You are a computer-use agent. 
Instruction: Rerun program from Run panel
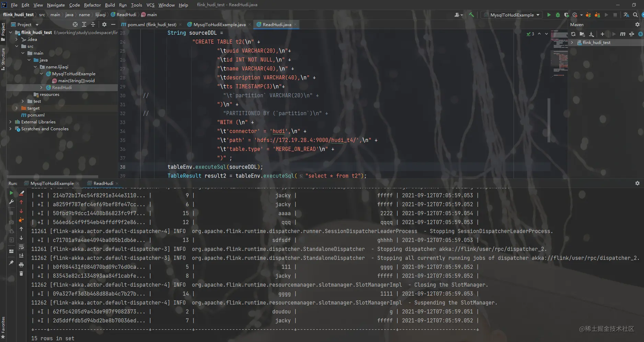[x=11, y=193]
